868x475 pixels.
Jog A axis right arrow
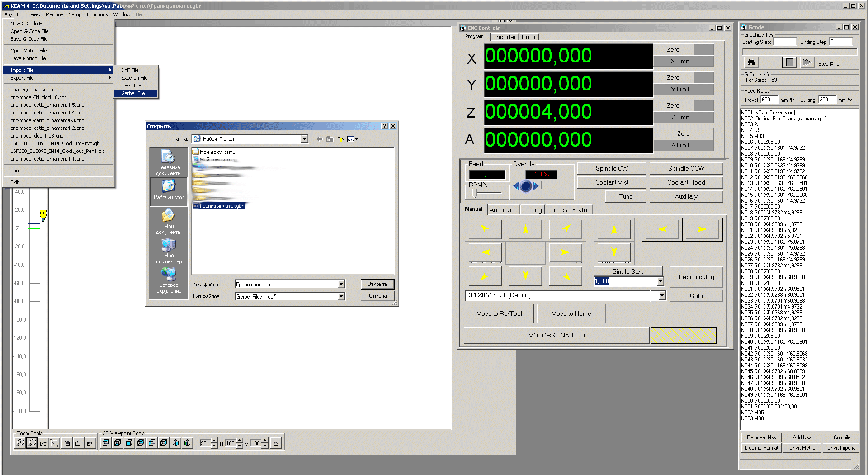pyautogui.click(x=702, y=229)
